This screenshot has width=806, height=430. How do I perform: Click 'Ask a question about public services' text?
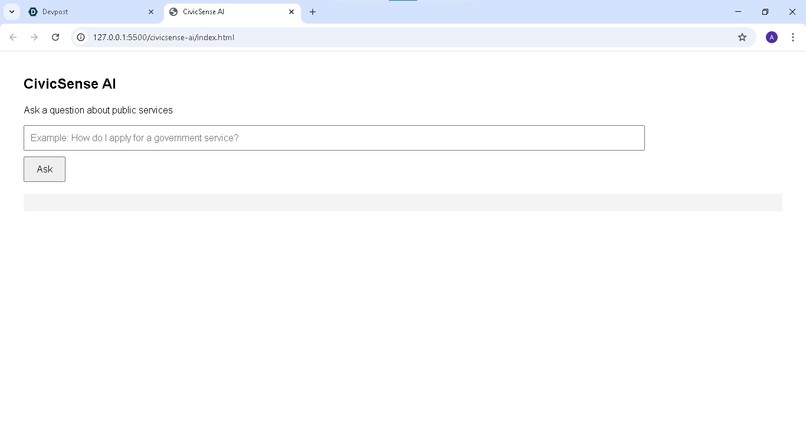pos(98,110)
